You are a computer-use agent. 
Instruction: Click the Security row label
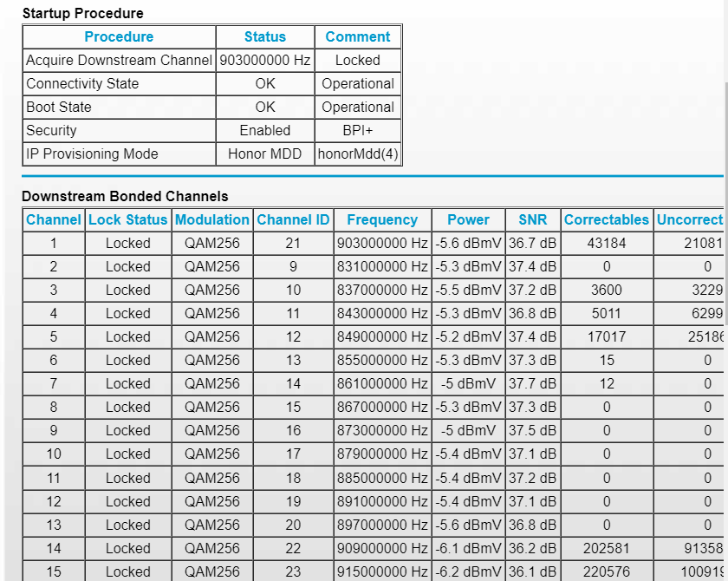pos(51,130)
